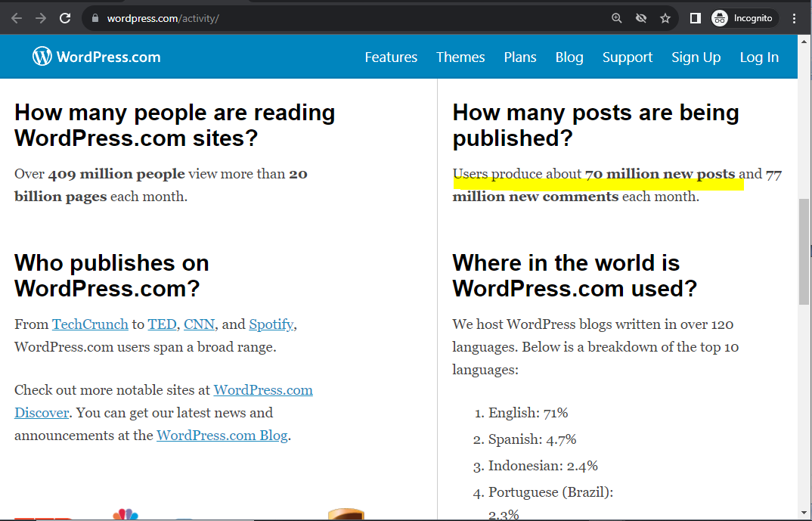Open the Features nav item
Screen dimensions: 812x521
pyautogui.click(x=391, y=57)
